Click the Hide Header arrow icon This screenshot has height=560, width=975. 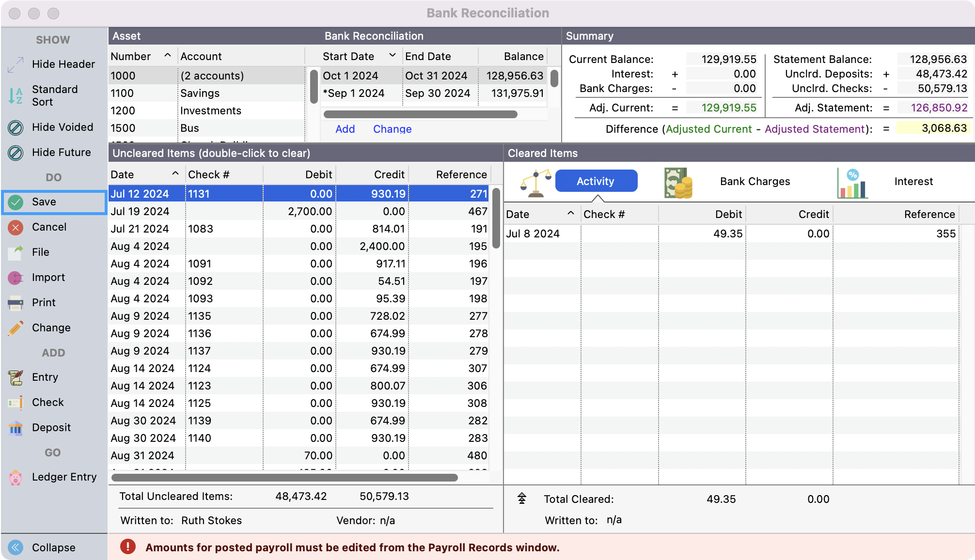[x=16, y=64]
